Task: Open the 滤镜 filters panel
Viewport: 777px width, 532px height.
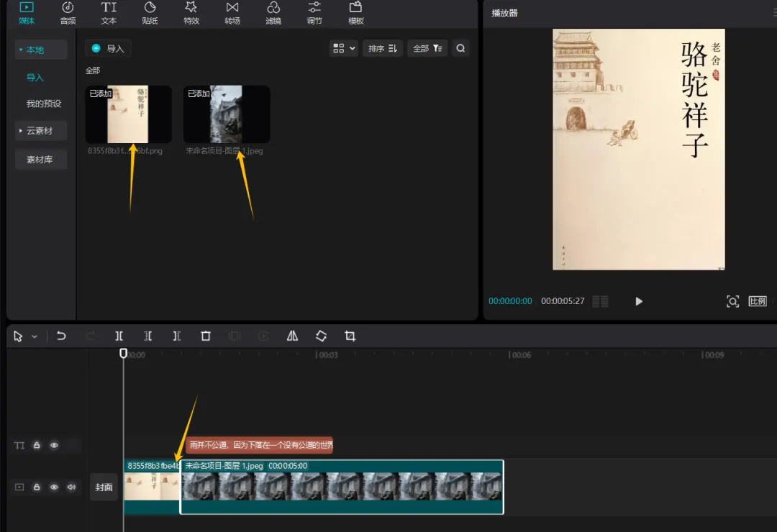Action: 273,13
